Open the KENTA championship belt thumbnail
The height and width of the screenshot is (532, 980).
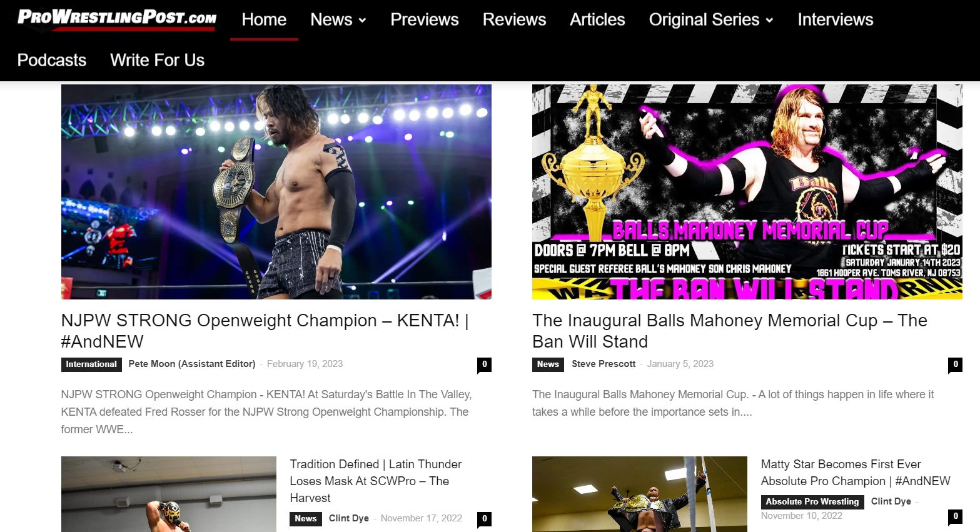[x=276, y=192]
